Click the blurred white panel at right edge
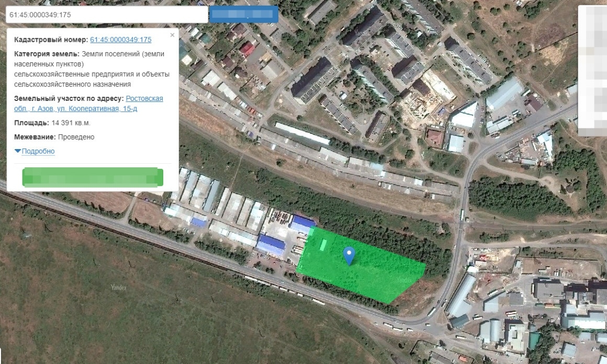607x364 pixels. pos(592,71)
